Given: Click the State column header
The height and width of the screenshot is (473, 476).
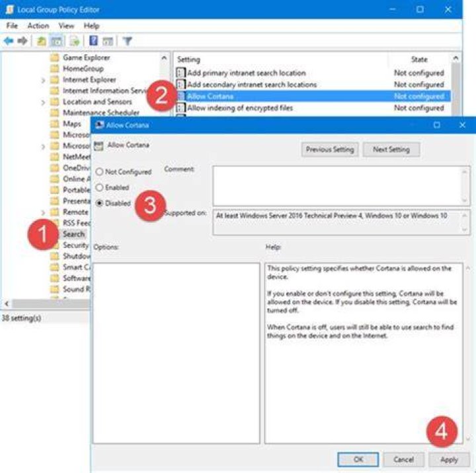Looking at the screenshot, I should click(419, 60).
